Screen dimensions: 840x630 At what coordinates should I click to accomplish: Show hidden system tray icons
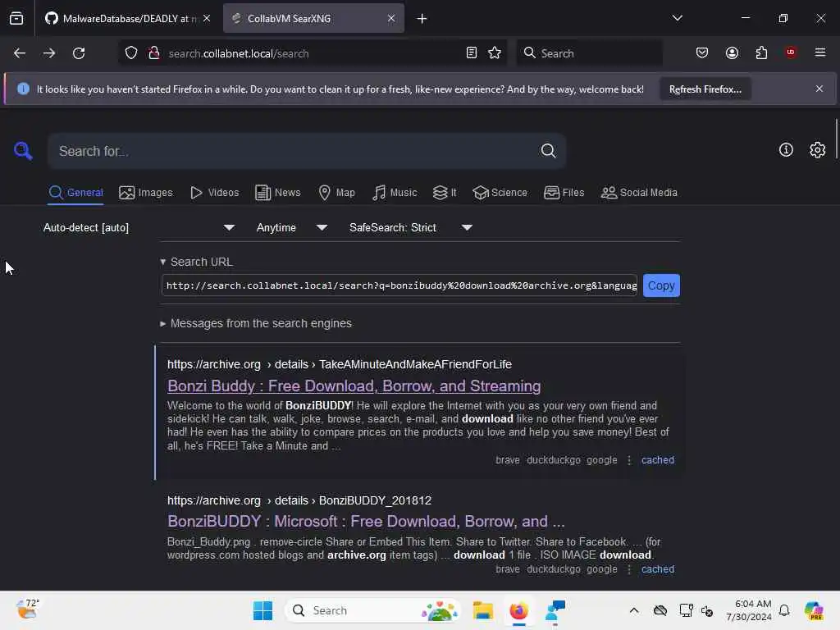coord(634,610)
